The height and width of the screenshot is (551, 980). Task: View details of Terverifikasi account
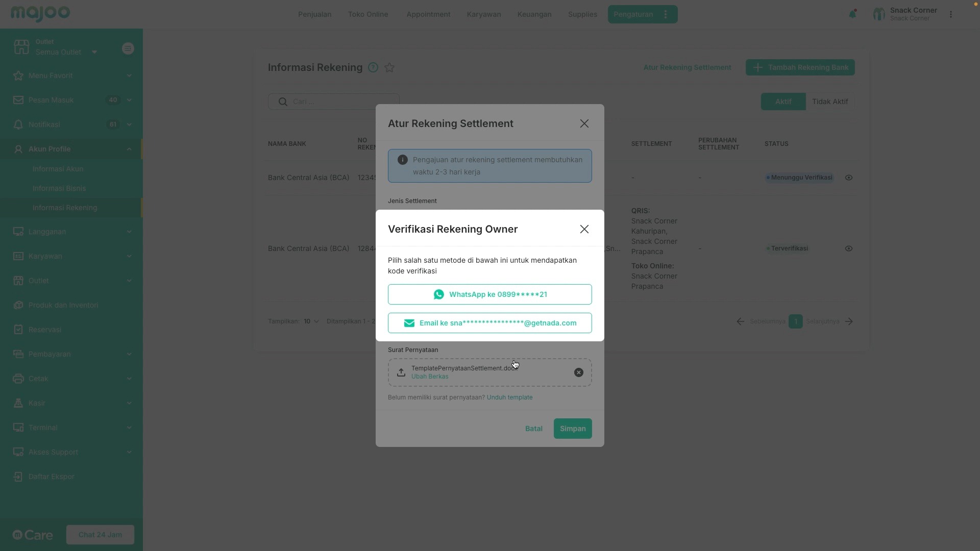pos(848,248)
